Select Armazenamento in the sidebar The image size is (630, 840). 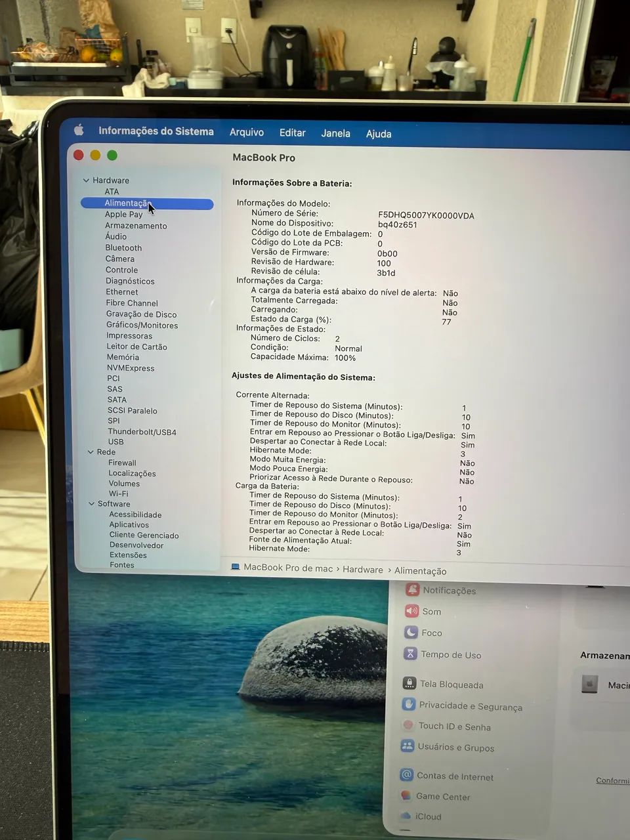point(136,225)
